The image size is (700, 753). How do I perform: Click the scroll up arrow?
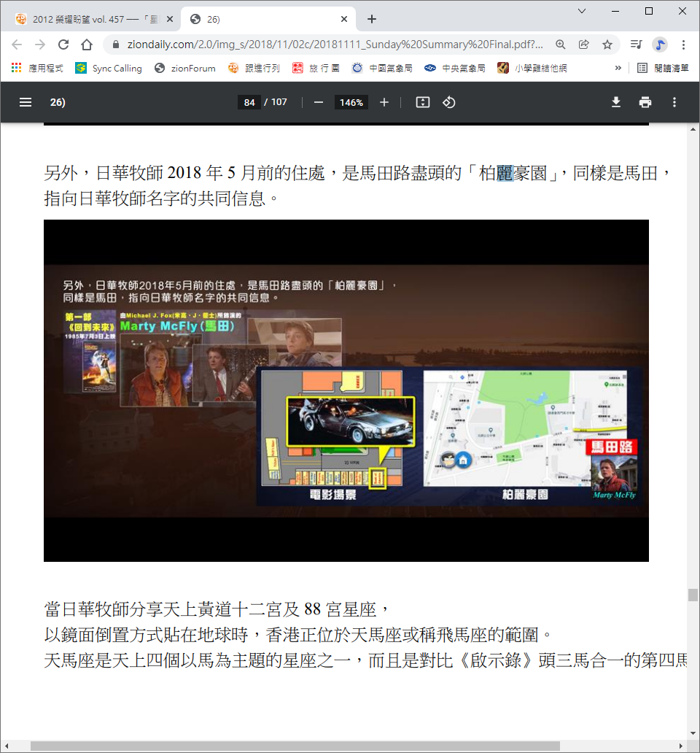pyautogui.click(x=693, y=129)
